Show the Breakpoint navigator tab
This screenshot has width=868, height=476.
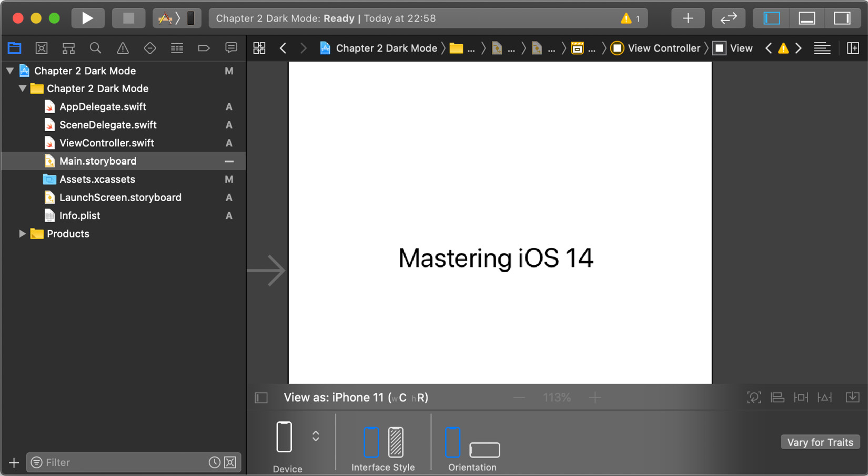(x=204, y=48)
